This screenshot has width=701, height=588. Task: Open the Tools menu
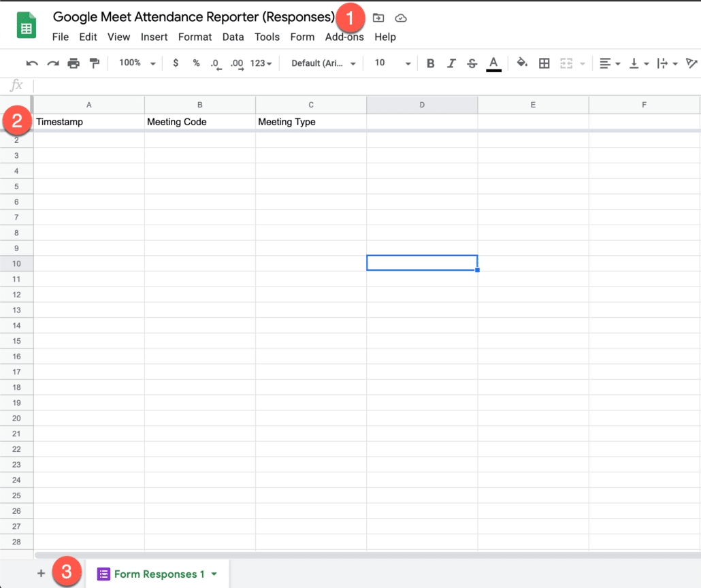click(267, 37)
